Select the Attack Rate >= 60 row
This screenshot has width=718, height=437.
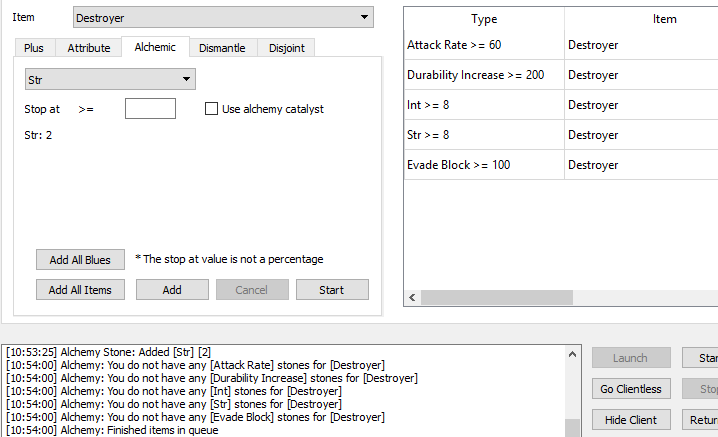coord(484,45)
